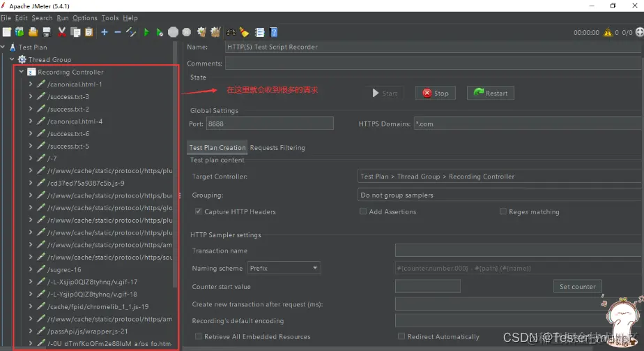644x351 pixels.
Task: Click the Restart recorder button
Action: (x=491, y=93)
